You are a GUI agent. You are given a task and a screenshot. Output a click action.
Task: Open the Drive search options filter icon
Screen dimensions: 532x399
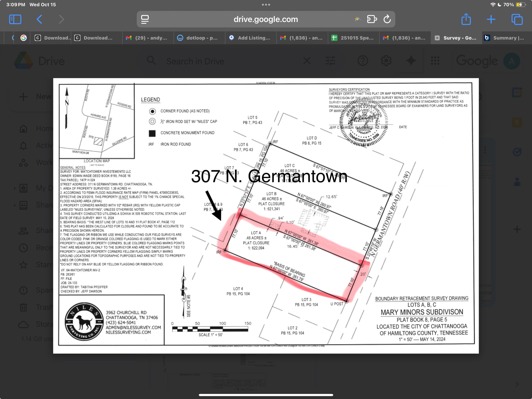[330, 61]
